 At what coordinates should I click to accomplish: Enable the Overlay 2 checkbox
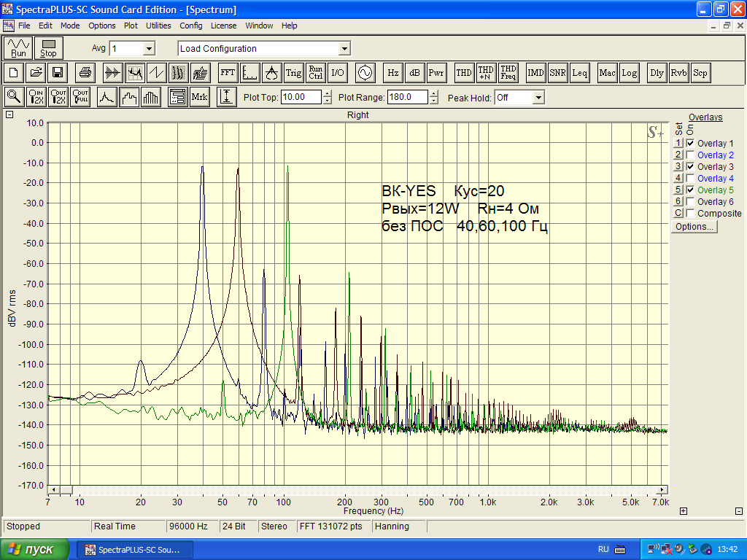point(690,155)
